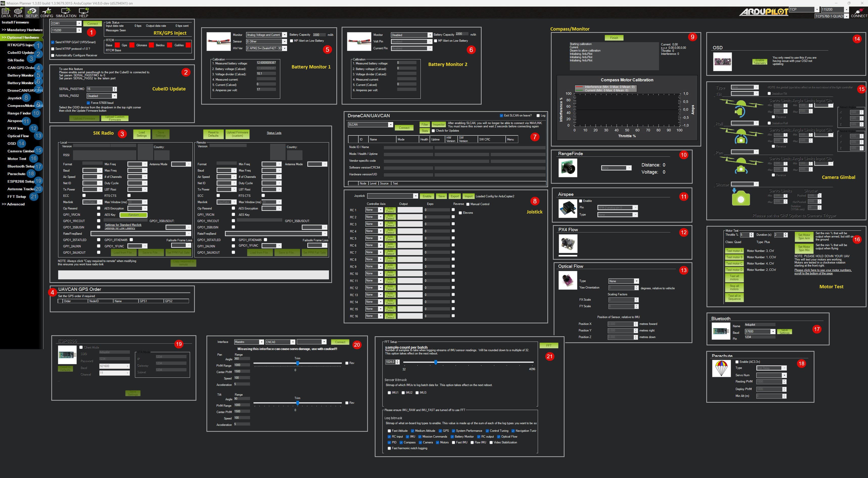This screenshot has width=868, height=478.
Task: Open the DATA flight data screen
Action: pyautogui.click(x=6, y=12)
